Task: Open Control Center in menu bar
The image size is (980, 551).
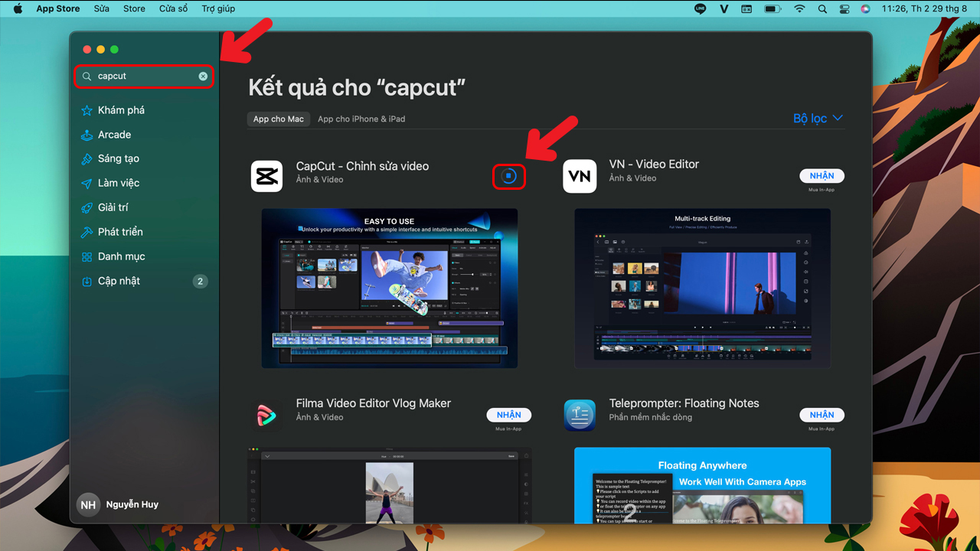Action: coord(844,8)
